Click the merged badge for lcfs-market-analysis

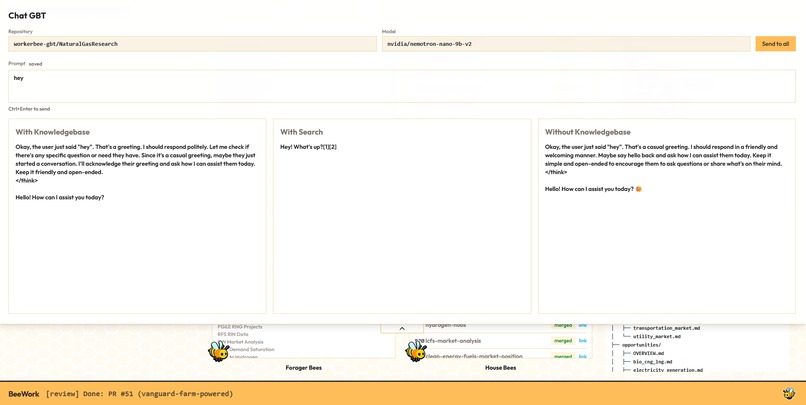click(x=563, y=341)
